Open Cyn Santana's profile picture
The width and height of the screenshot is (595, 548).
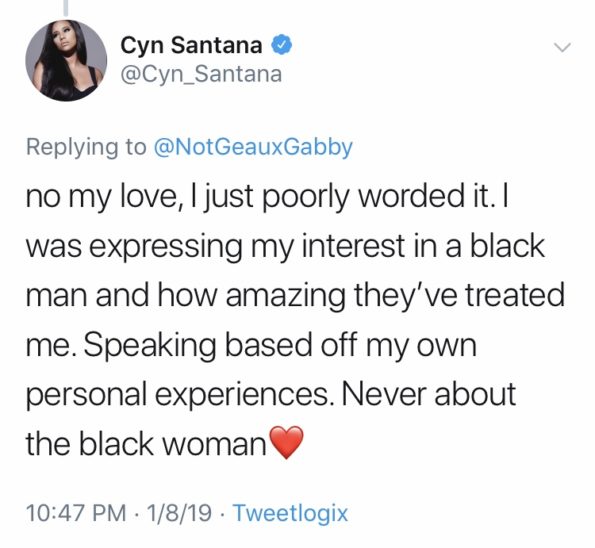click(66, 60)
